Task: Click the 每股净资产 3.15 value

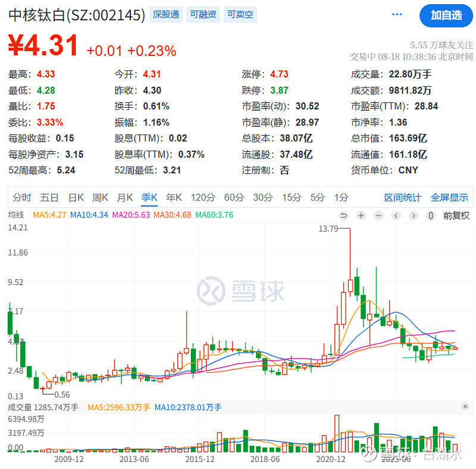Action: click(74, 154)
